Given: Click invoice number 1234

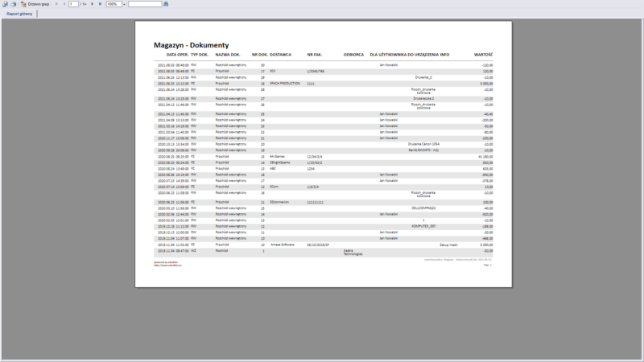Looking at the screenshot, I should click(311, 168).
